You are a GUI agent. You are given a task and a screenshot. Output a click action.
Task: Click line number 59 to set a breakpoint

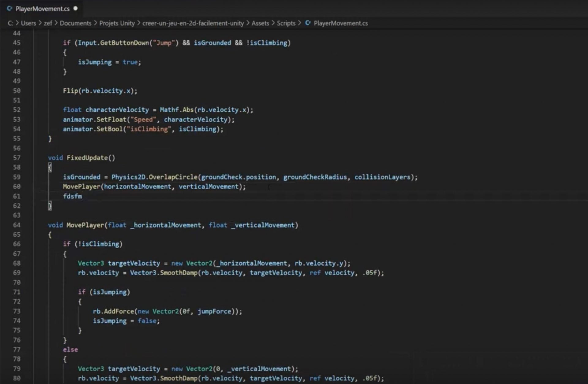17,177
